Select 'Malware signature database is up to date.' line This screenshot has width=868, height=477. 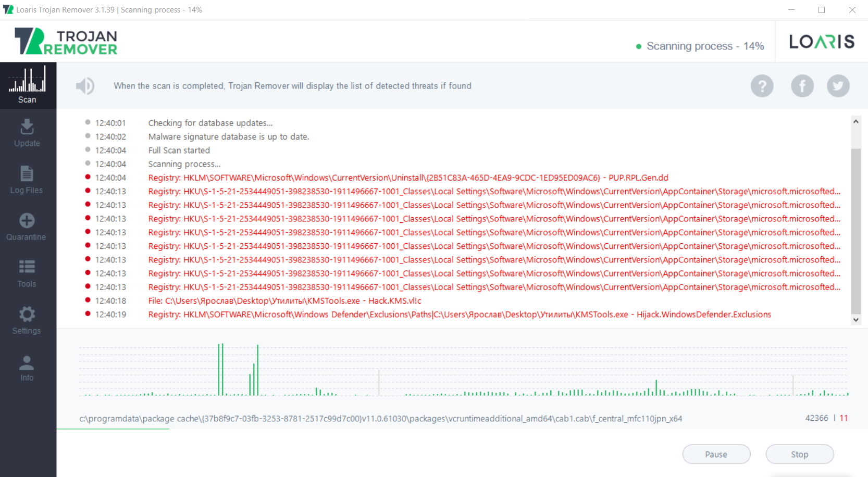[x=229, y=136]
